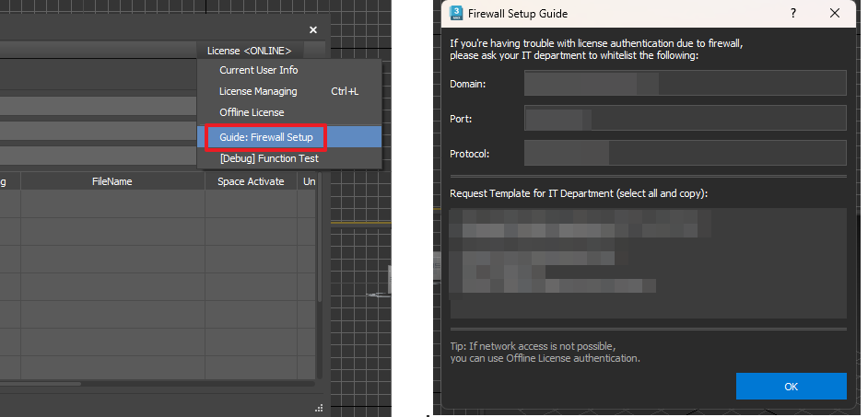868x417 pixels.
Task: Open License Managing from the menu
Action: coord(258,91)
